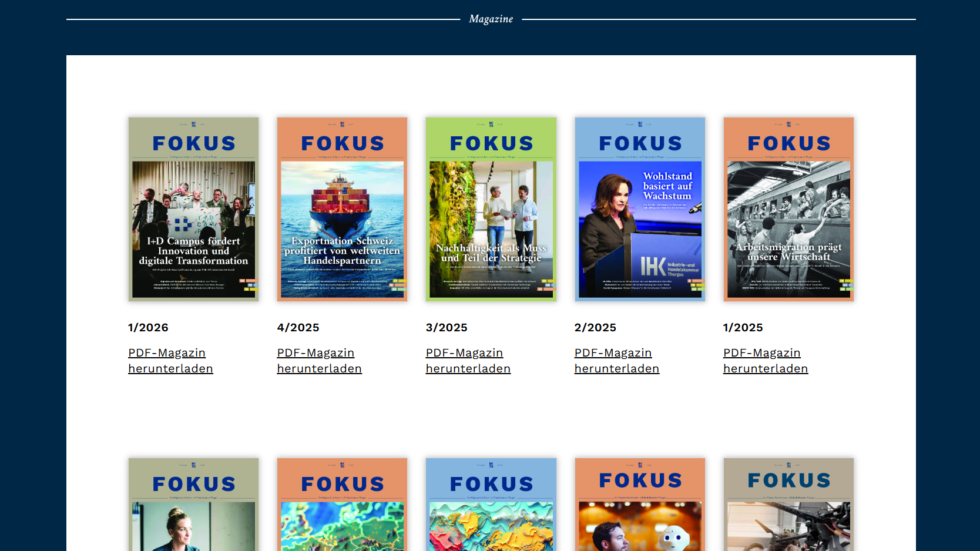Download the PDF-Magazin for issue 4/2025
The image size is (980, 551).
pyautogui.click(x=319, y=361)
